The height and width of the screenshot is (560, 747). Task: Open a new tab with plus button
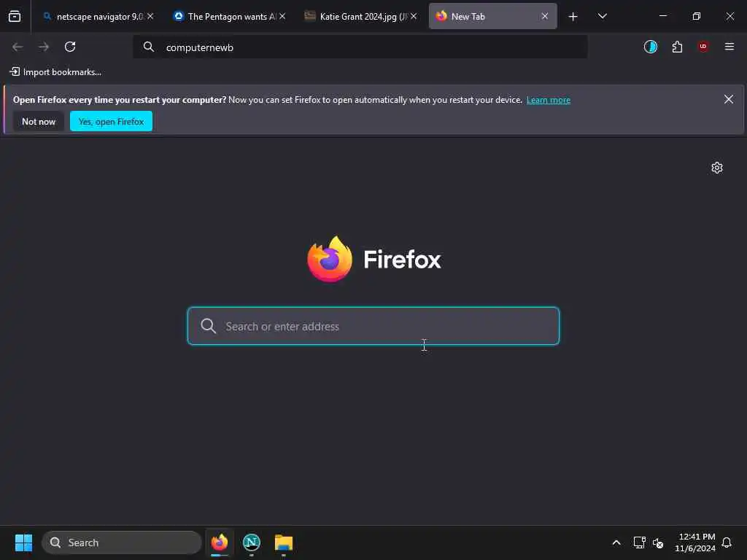[x=573, y=17]
